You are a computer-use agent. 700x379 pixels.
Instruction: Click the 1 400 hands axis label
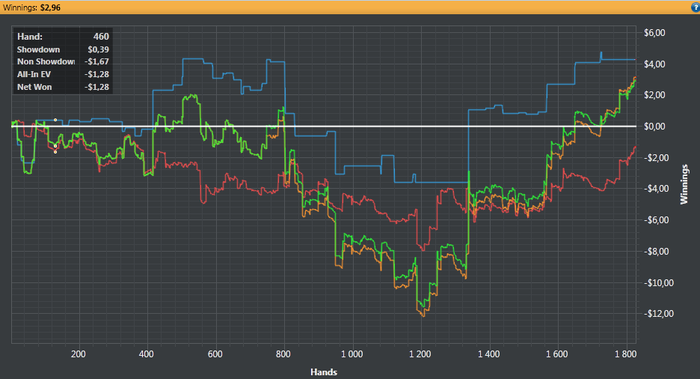tap(489, 354)
